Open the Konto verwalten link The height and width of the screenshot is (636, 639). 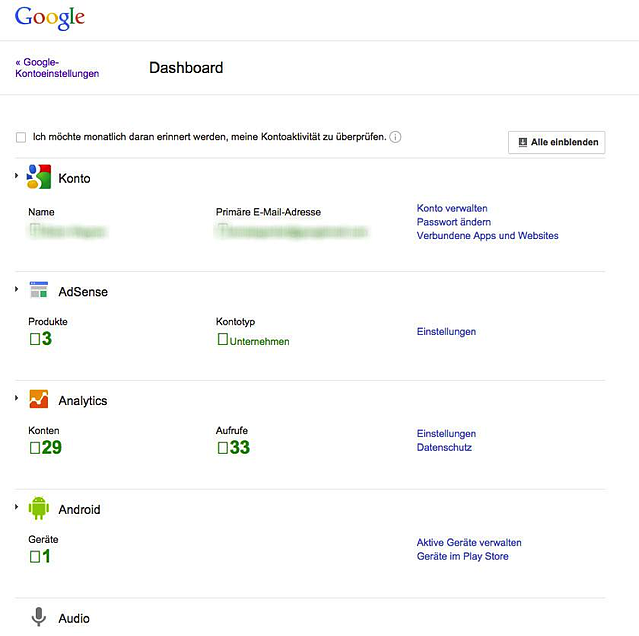[x=452, y=208]
